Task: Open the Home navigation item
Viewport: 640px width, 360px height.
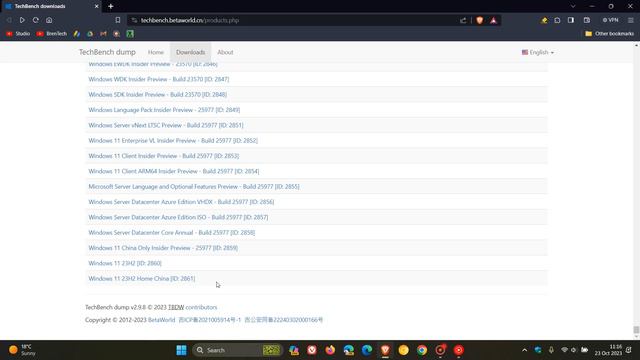Action: [x=156, y=52]
